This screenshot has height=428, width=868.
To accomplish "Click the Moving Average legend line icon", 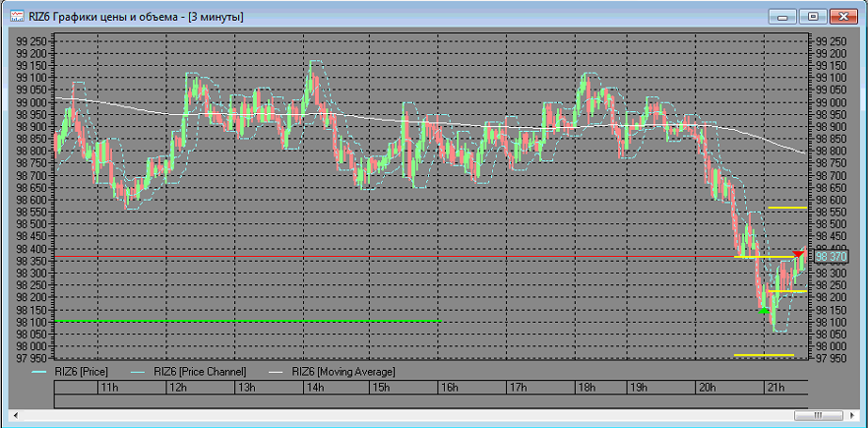I will pyautogui.click(x=275, y=372).
